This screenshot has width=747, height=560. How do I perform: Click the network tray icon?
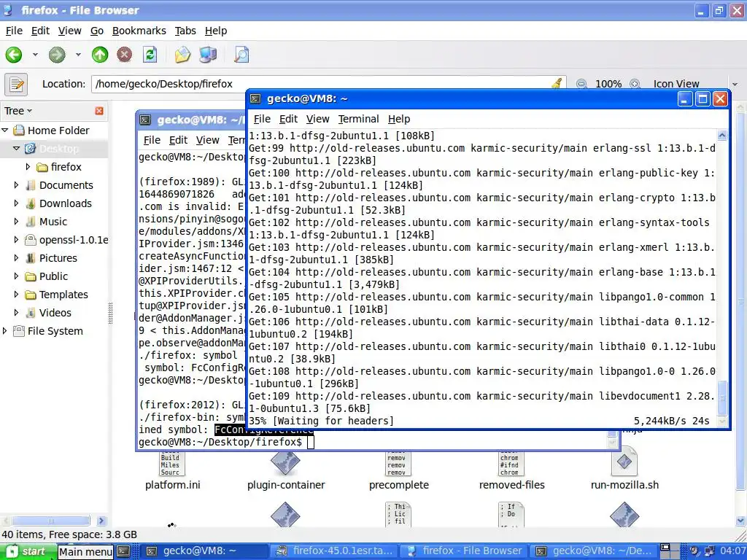[x=709, y=551]
